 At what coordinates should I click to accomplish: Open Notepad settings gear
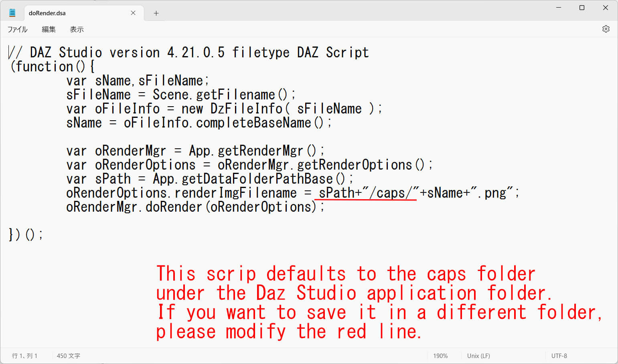pyautogui.click(x=606, y=29)
